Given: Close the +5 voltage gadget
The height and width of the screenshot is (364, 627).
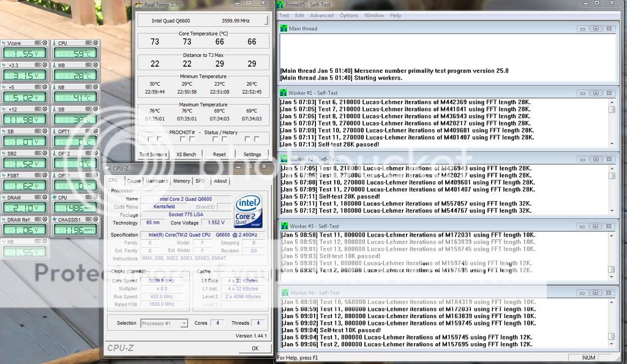Looking at the screenshot, I should coord(45,87).
